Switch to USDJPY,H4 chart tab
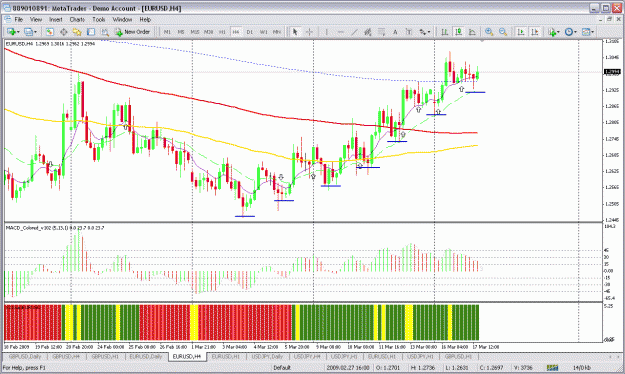Image resolution: width=625 pixels, height=374 pixels. (307, 356)
